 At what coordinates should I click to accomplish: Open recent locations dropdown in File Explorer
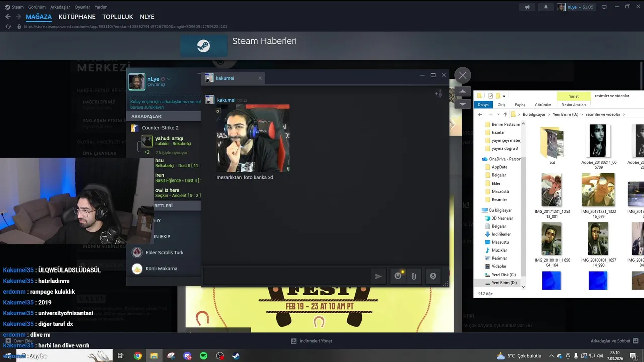click(x=498, y=114)
